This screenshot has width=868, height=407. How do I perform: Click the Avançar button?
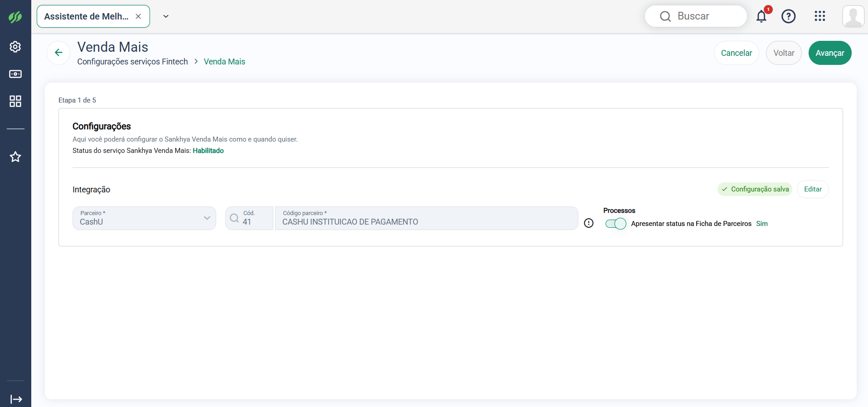[830, 53]
